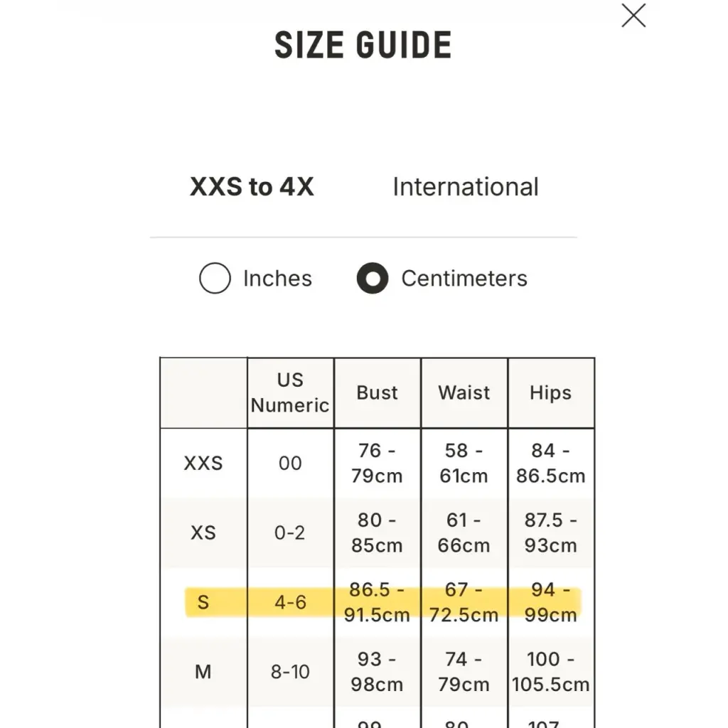Viewport: 728px width, 728px height.
Task: Switch to the International tab
Action: pyautogui.click(x=466, y=187)
